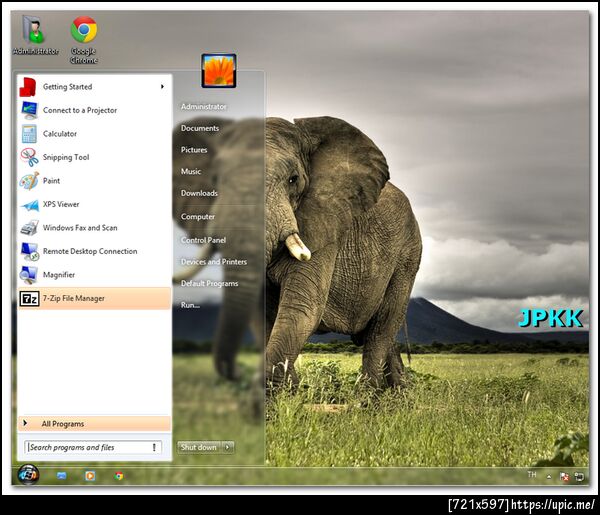This screenshot has height=515, width=600.
Task: Click the Start orb button
Action: [x=28, y=475]
